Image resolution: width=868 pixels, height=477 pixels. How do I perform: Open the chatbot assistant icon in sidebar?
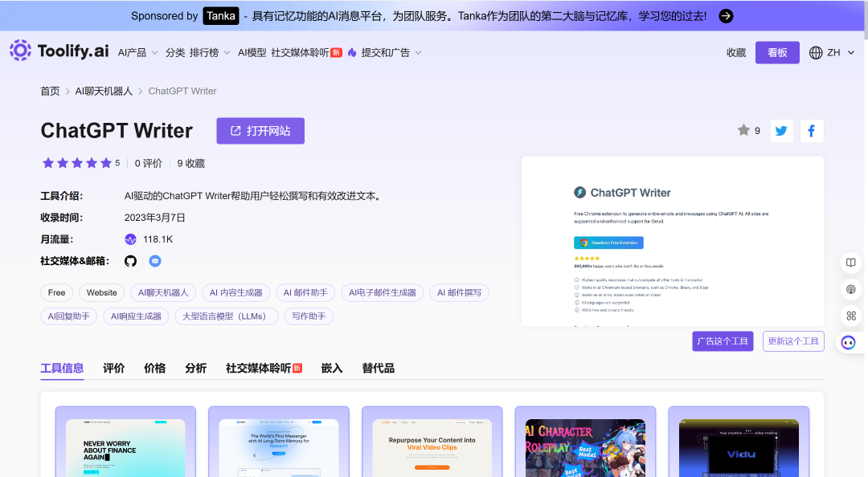tap(848, 343)
